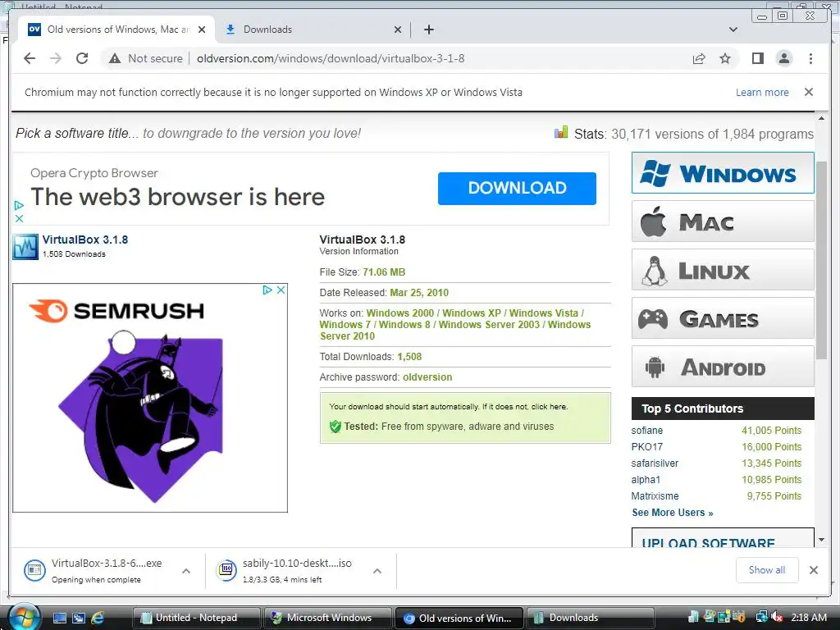Click the VirtualBox 3.1.8 program icon
The width and height of the screenshot is (840, 630).
tap(25, 246)
